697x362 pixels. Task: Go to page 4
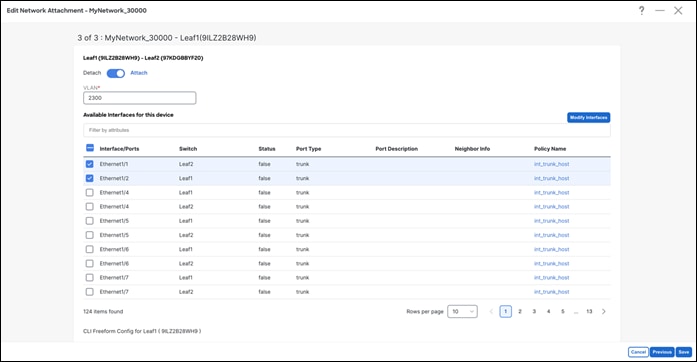point(549,312)
